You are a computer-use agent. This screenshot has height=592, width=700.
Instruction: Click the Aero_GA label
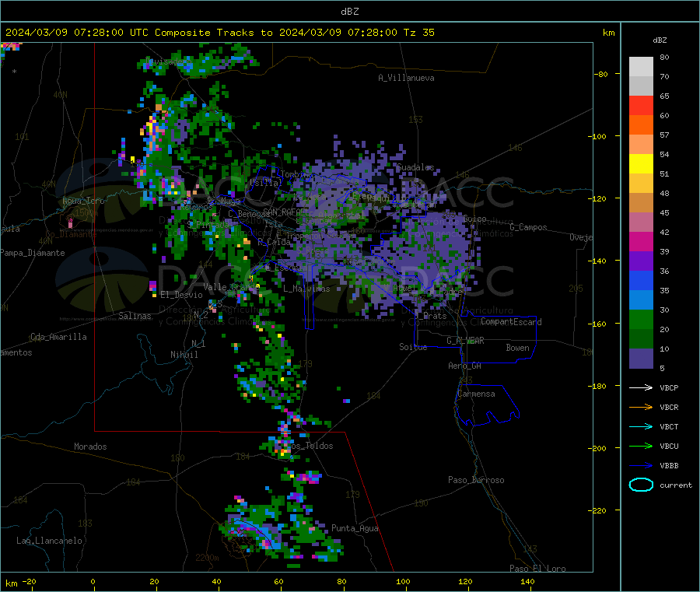pyautogui.click(x=465, y=366)
